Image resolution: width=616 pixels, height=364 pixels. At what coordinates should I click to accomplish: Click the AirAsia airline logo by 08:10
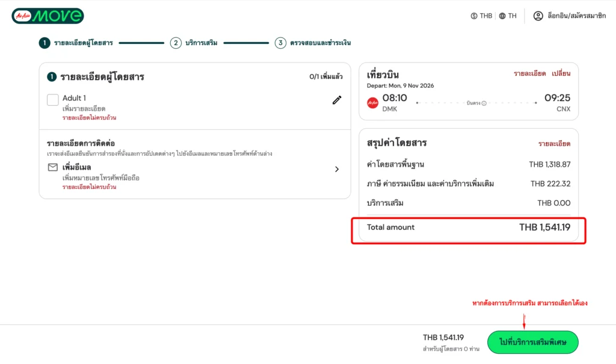click(x=372, y=103)
